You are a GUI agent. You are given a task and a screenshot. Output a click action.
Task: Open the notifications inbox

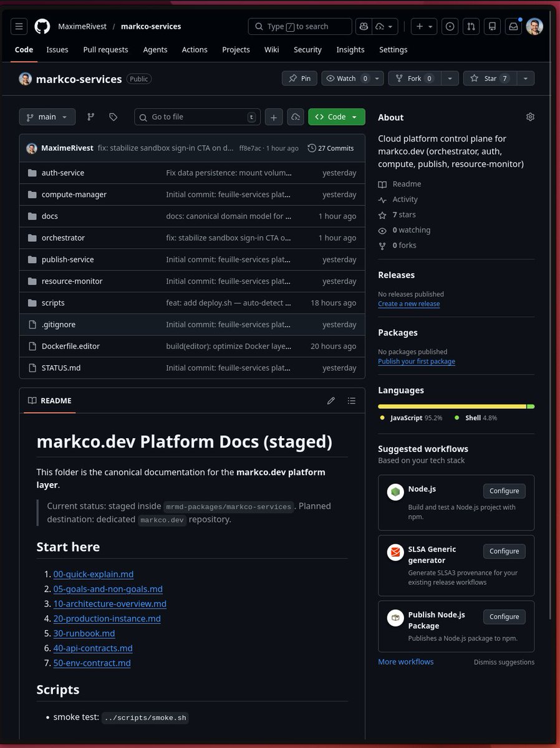click(513, 26)
